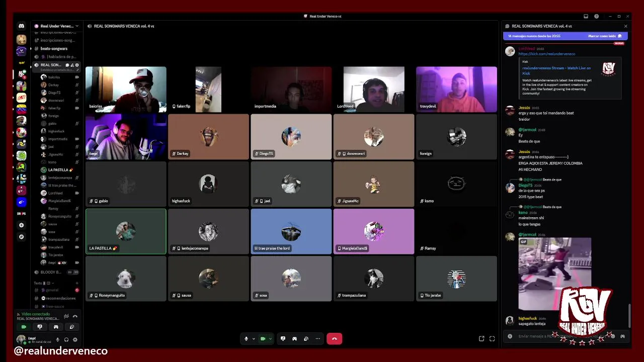This screenshot has width=644, height=362.
Task: Click the Video conectado status label
Action: pyautogui.click(x=35, y=314)
